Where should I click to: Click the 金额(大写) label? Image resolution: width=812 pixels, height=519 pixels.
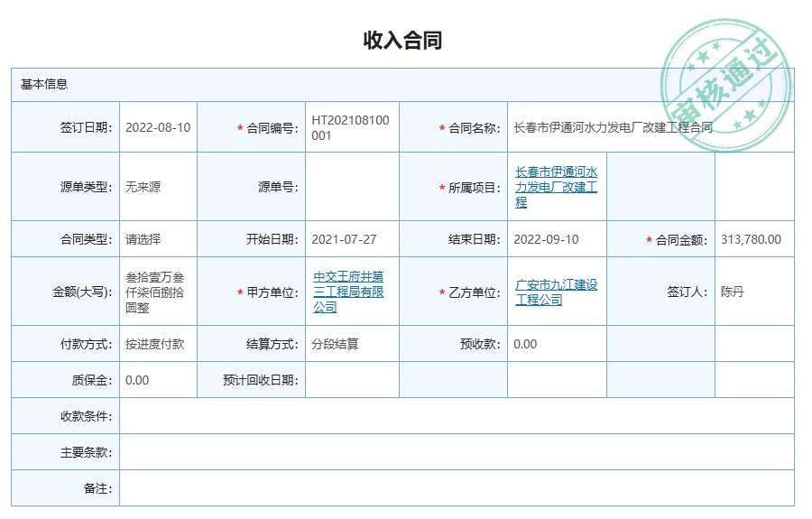(82, 292)
